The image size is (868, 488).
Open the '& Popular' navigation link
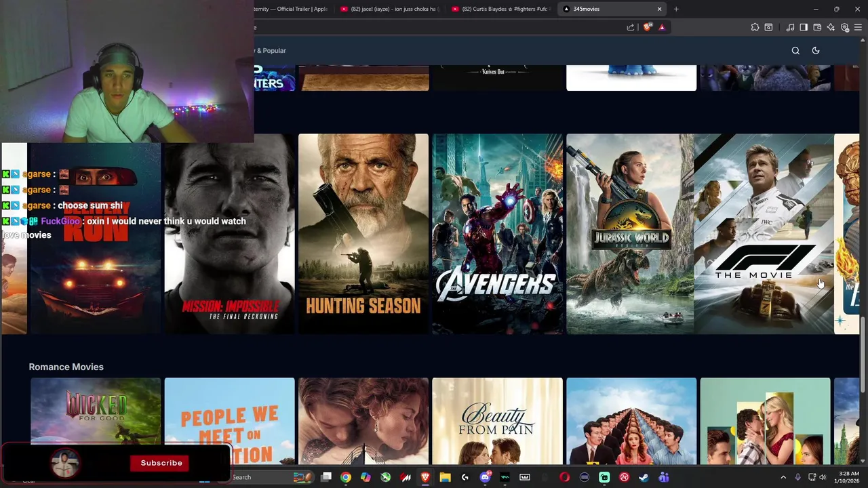pyautogui.click(x=271, y=50)
